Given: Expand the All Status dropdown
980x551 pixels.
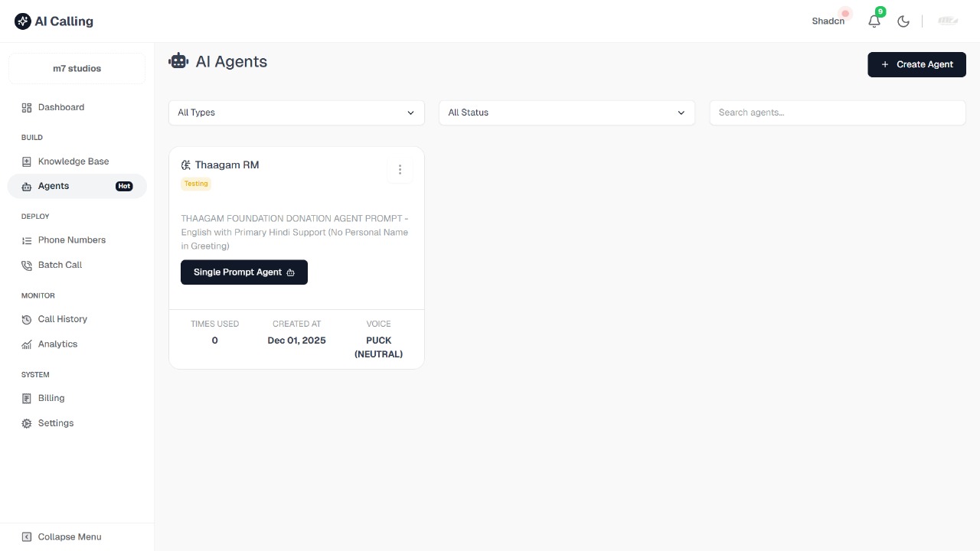Looking at the screenshot, I should (x=567, y=112).
